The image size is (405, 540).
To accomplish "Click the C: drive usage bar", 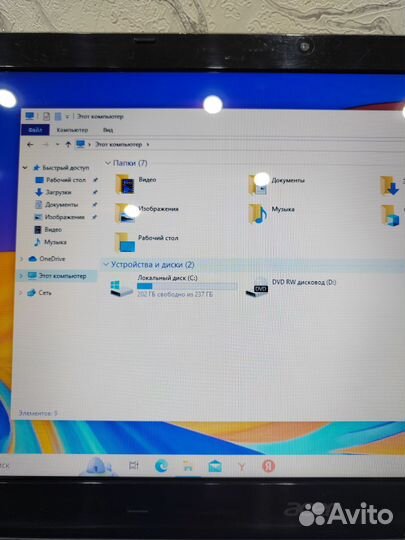I will 187,286.
